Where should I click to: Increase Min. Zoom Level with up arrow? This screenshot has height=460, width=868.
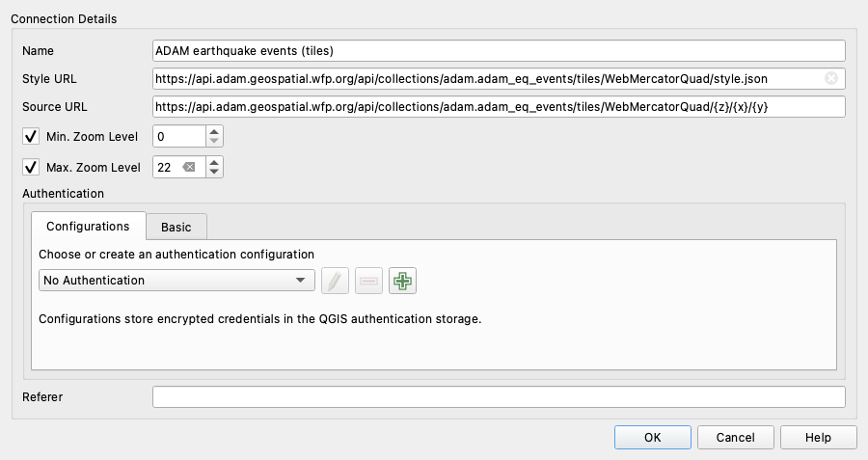point(214,131)
